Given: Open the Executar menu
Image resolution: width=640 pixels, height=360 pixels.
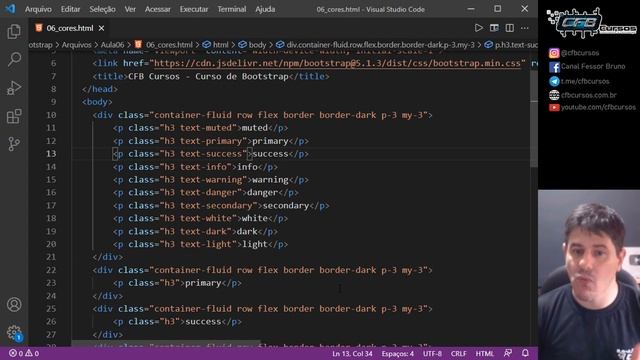Looking at the screenshot, I should [194, 9].
